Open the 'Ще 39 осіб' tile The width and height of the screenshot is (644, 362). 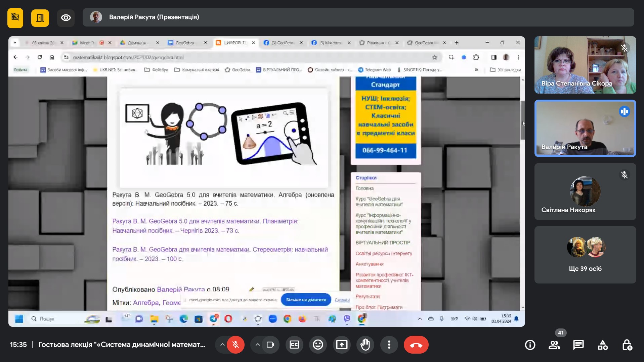[x=585, y=255]
